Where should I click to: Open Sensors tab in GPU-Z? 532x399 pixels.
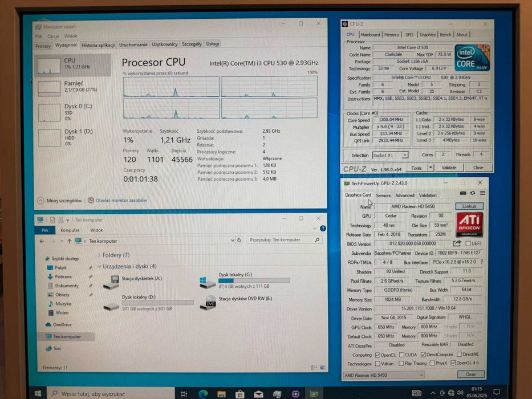pyautogui.click(x=383, y=196)
